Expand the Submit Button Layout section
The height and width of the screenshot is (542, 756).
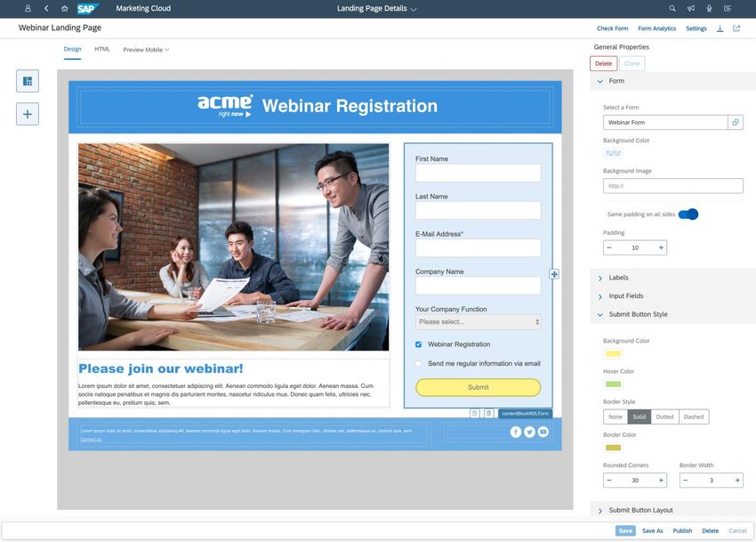pos(600,511)
